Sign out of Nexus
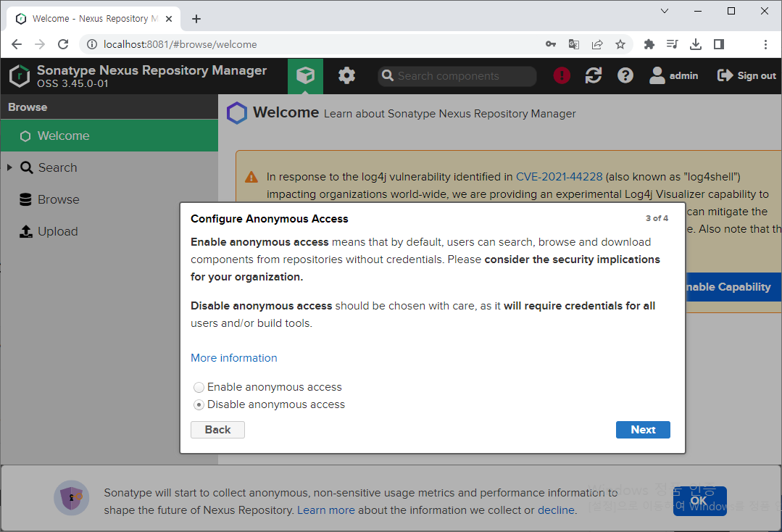Image resolution: width=782 pixels, height=532 pixels. pyautogui.click(x=746, y=76)
